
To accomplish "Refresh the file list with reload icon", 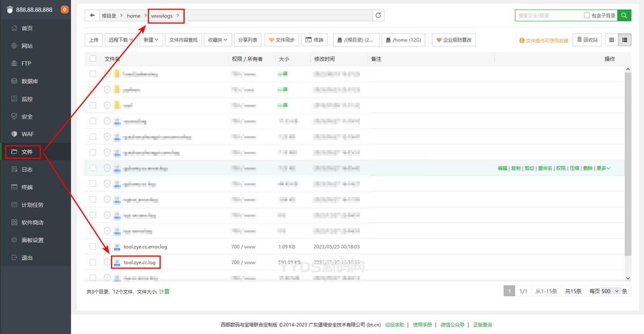I will 378,16.
